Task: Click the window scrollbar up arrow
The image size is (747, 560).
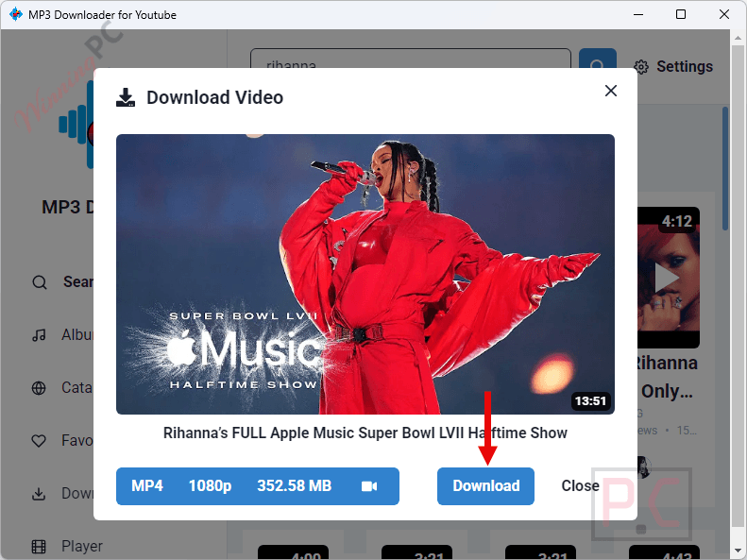Action: [x=738, y=37]
